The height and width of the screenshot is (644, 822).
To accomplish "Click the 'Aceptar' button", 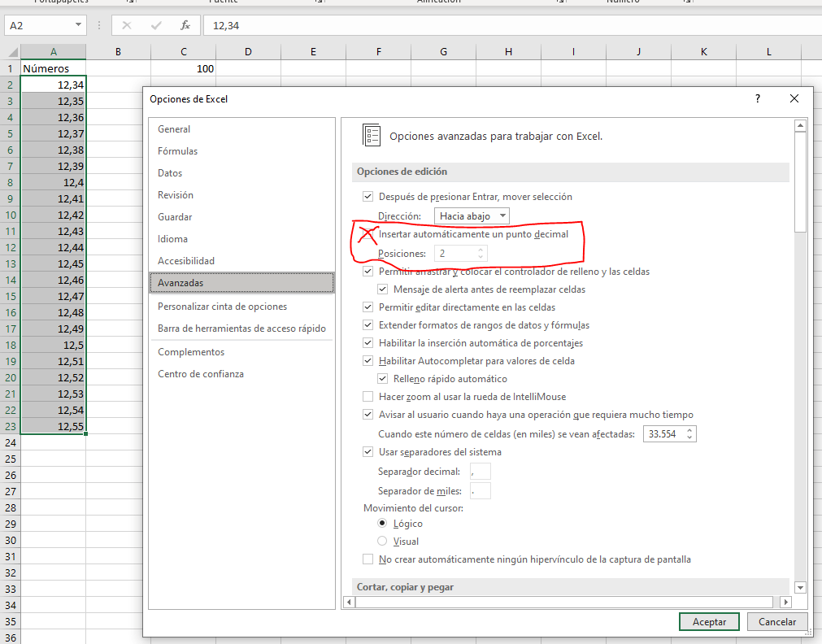I will (x=709, y=621).
